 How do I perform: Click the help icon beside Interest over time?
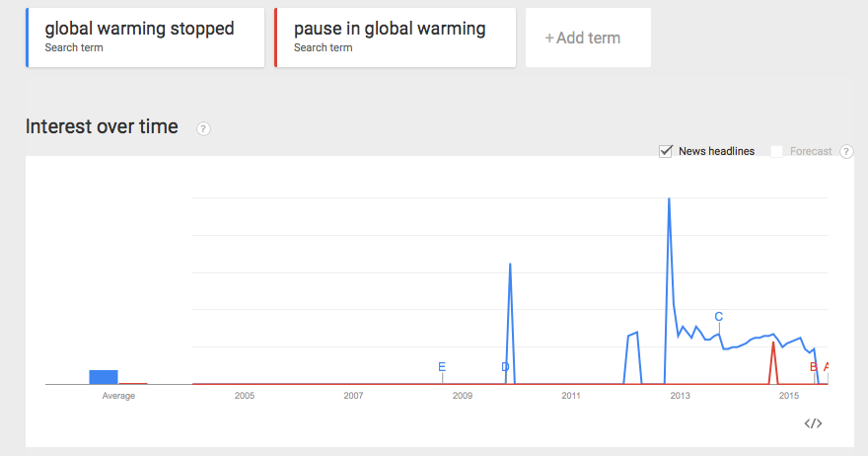[203, 128]
